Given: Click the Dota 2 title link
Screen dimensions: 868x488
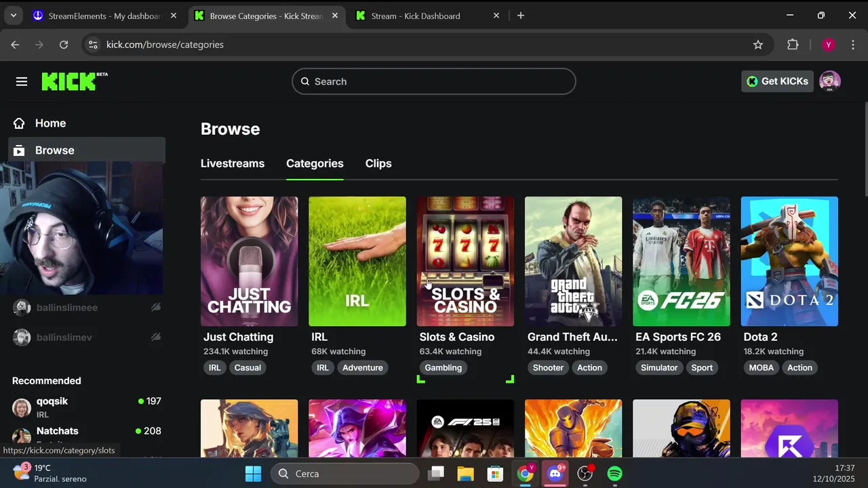Looking at the screenshot, I should click(x=760, y=337).
